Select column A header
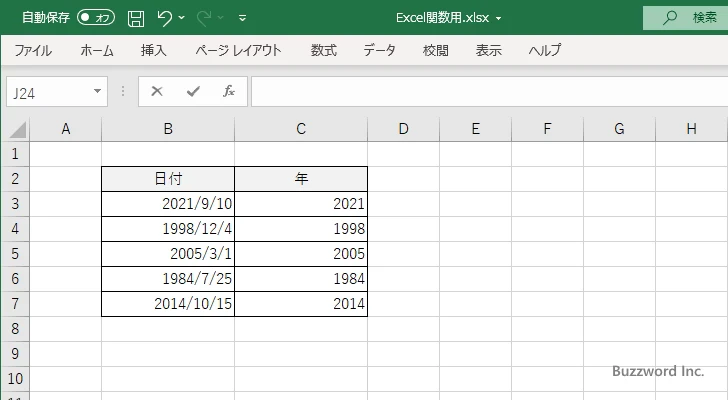Screen dimensions: 728x400 click(65, 129)
